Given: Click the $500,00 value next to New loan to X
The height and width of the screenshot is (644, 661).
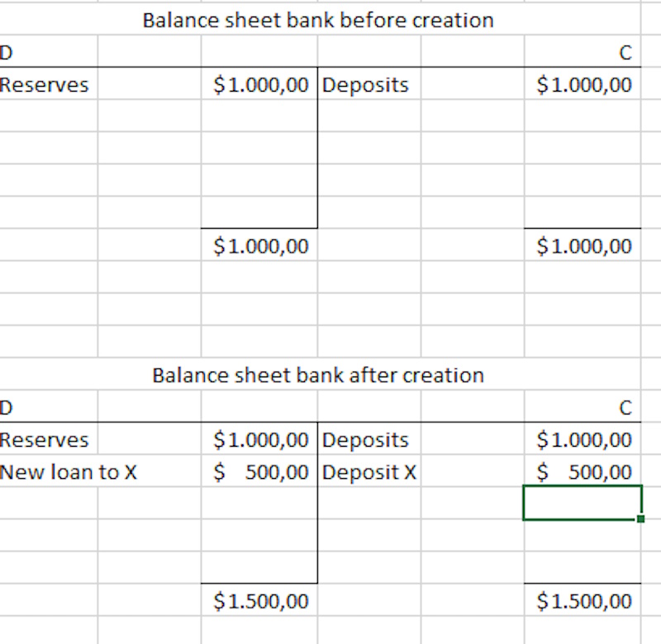Looking at the screenshot, I should click(x=259, y=471).
